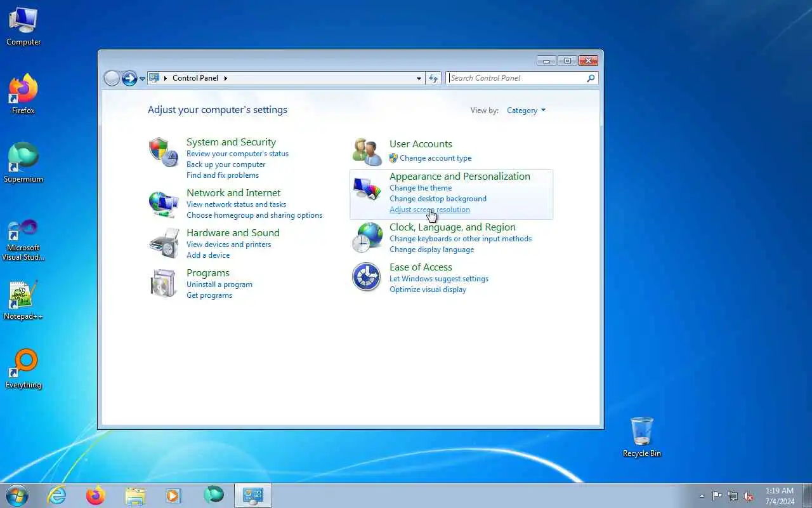Click the UAC shield beside Change account type
This screenshot has height=508, width=812.
coord(393,158)
